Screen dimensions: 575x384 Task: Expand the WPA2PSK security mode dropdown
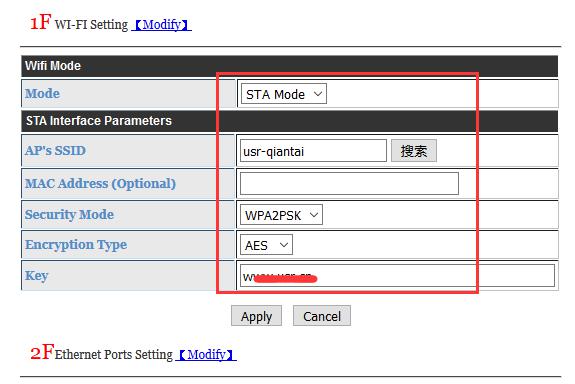[281, 215]
